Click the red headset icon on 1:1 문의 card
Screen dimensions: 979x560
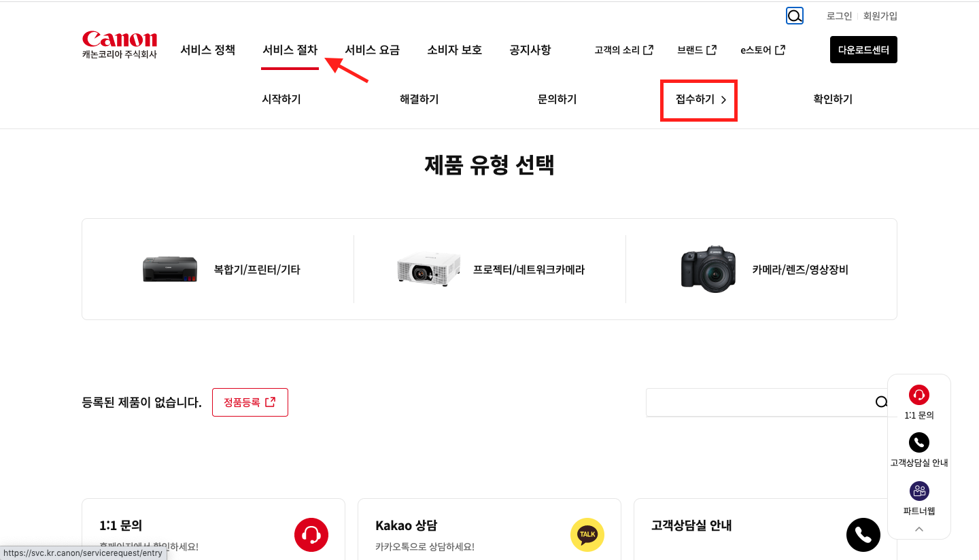point(311,535)
